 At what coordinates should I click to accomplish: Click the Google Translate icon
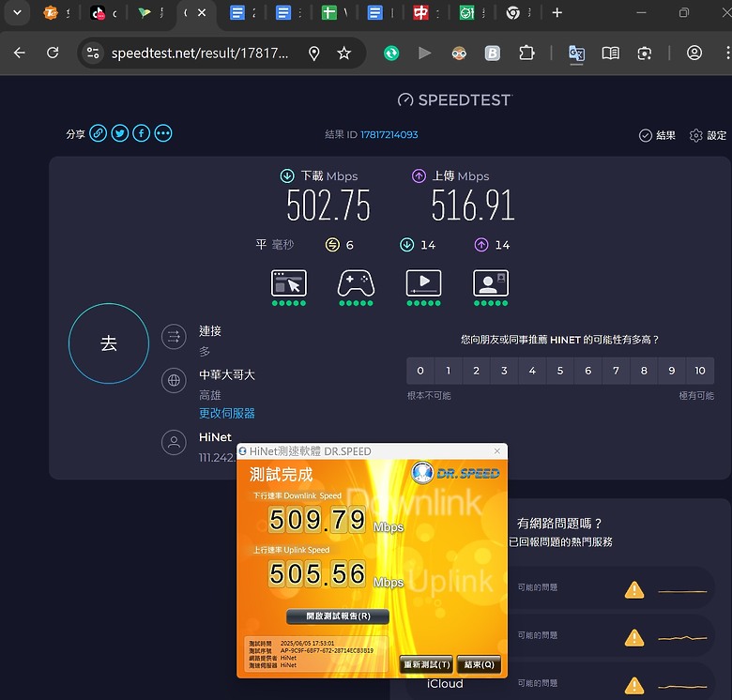(x=576, y=53)
